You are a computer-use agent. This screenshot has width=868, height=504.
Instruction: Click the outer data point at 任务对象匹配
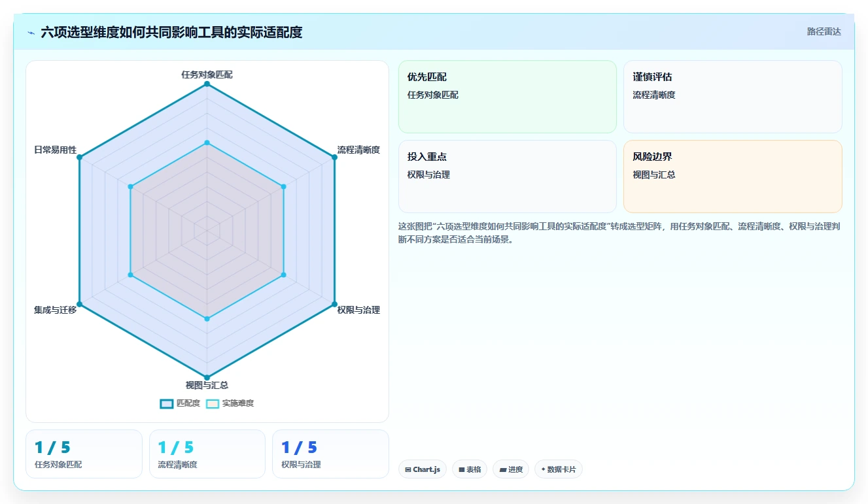pos(207,84)
